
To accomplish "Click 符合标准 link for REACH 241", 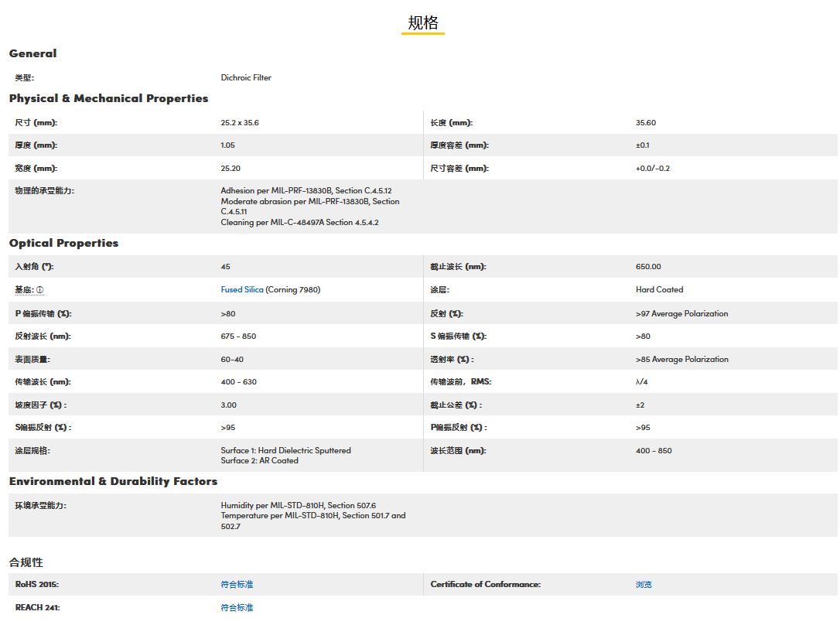I will pyautogui.click(x=237, y=608).
